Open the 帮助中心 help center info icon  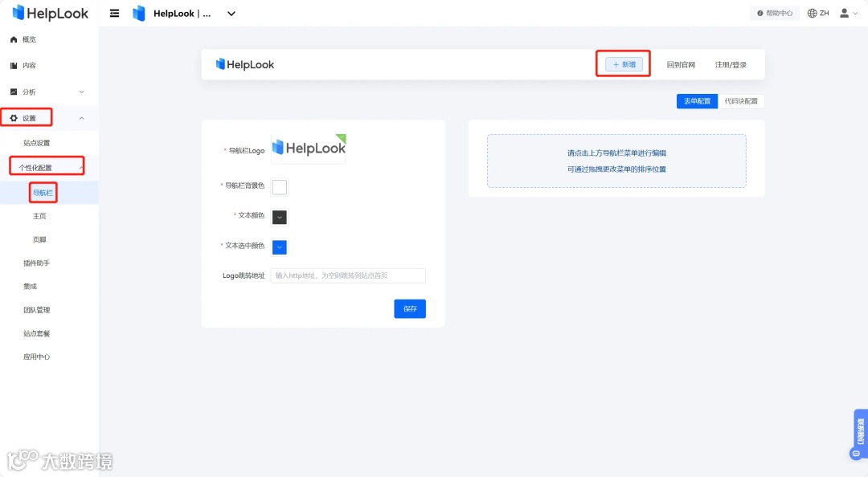pyautogui.click(x=762, y=12)
